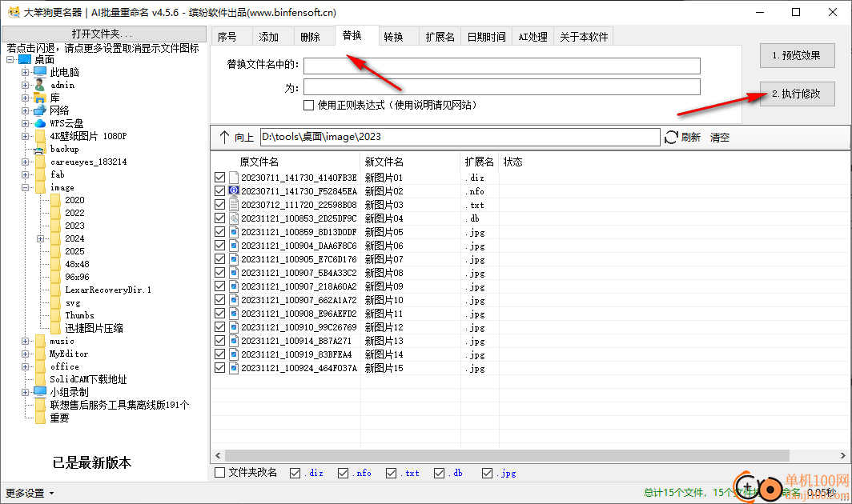This screenshot has height=504, width=852.
Task: Click the 刷新 label button
Action: point(690,138)
